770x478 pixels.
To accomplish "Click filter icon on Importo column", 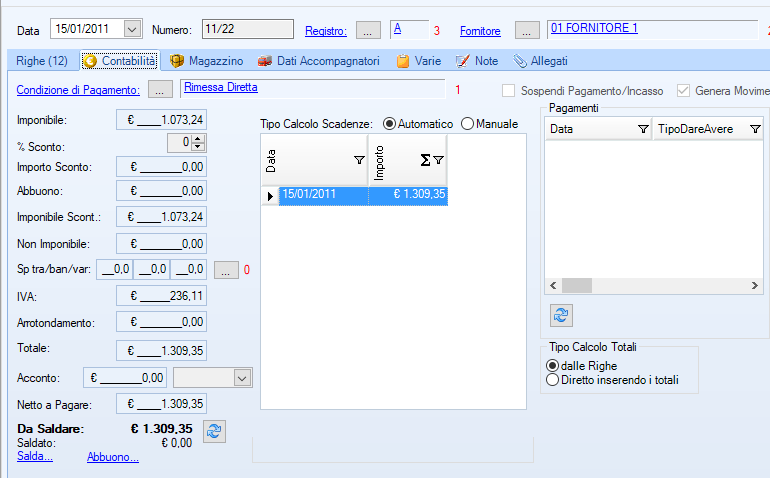I will click(438, 160).
